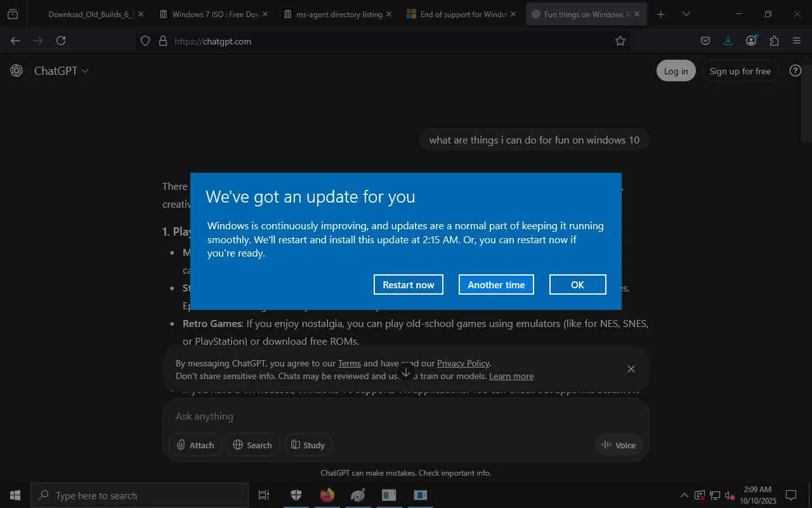Confirm the update dialog with OK
Image resolution: width=812 pixels, height=508 pixels.
coord(577,284)
